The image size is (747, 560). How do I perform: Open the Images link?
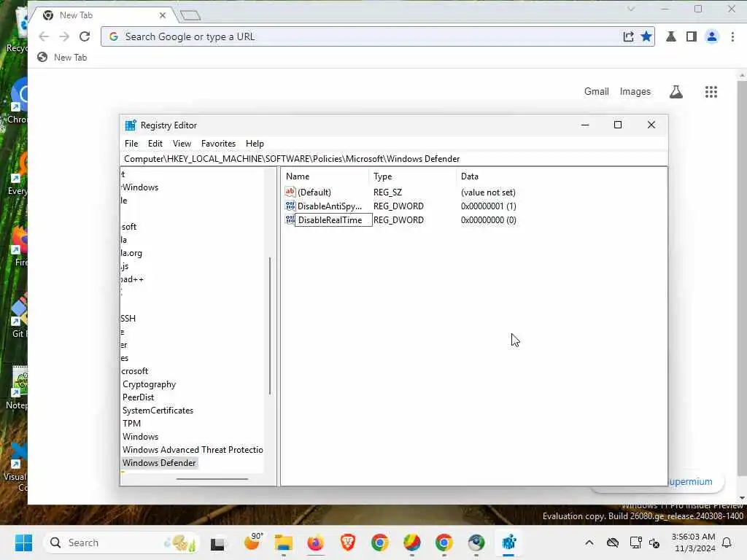(x=635, y=91)
